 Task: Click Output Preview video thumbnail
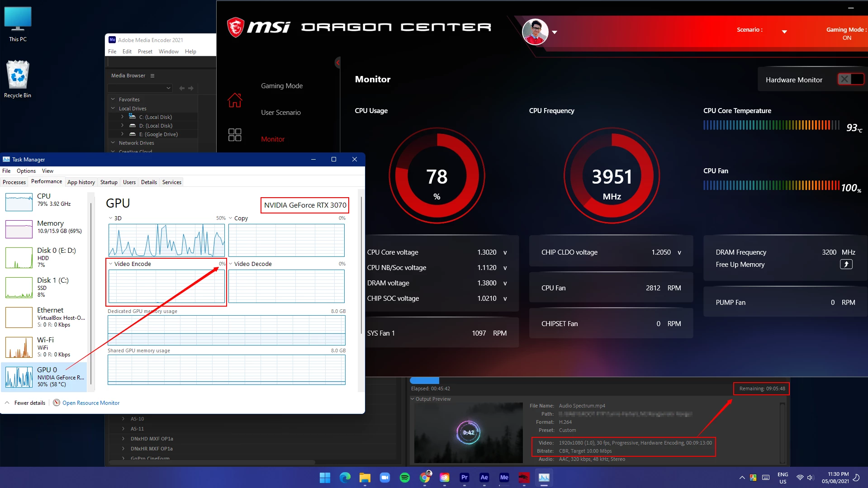469,432
